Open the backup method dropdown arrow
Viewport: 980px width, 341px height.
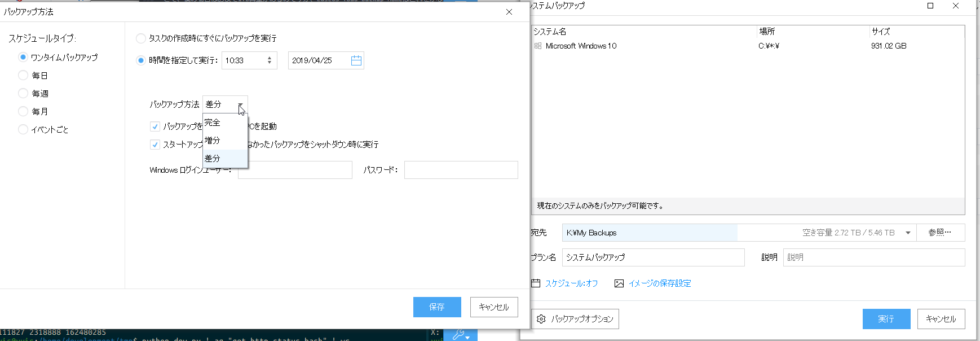pos(241,104)
